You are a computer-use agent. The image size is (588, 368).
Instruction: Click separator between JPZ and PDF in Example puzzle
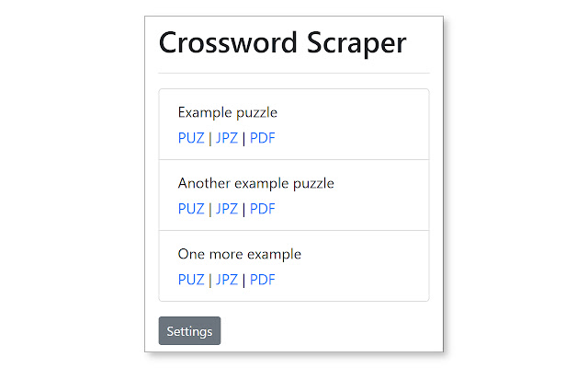click(x=243, y=138)
